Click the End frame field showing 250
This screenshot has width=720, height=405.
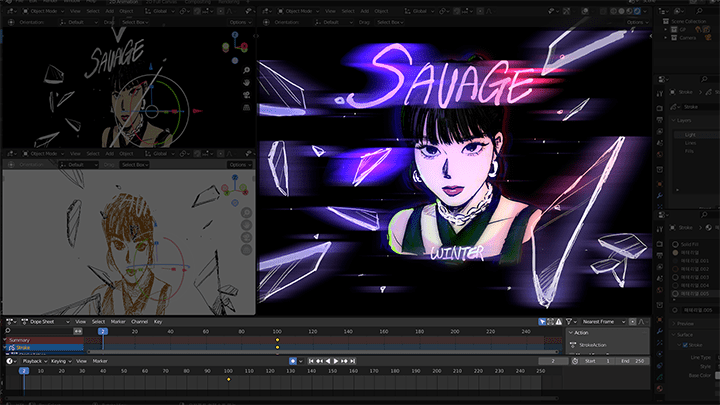tap(633, 361)
